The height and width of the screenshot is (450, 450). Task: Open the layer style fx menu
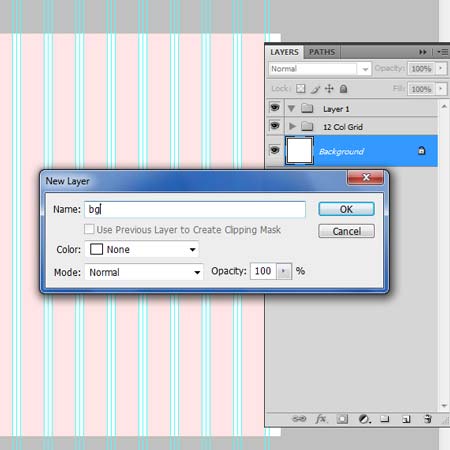click(321, 419)
